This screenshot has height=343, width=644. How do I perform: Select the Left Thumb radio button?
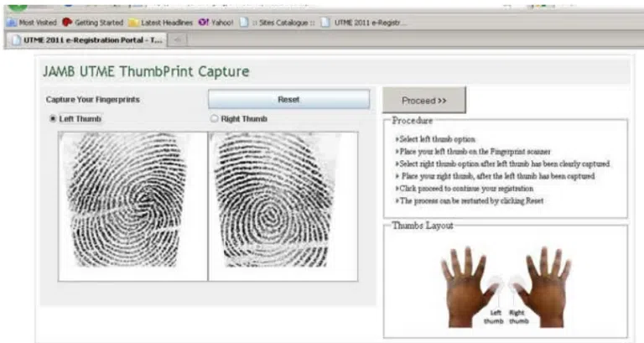coord(53,119)
